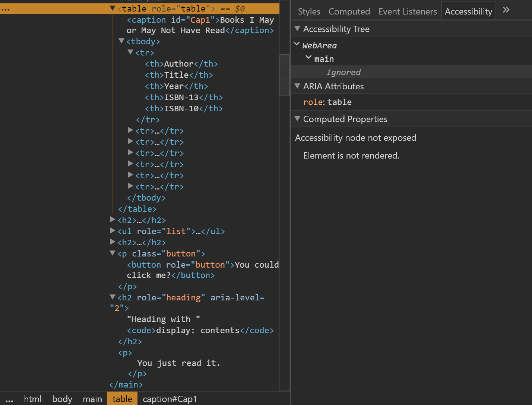The image size is (532, 405).
Task: Collapse the WebArea tree node
Action: [x=297, y=44]
